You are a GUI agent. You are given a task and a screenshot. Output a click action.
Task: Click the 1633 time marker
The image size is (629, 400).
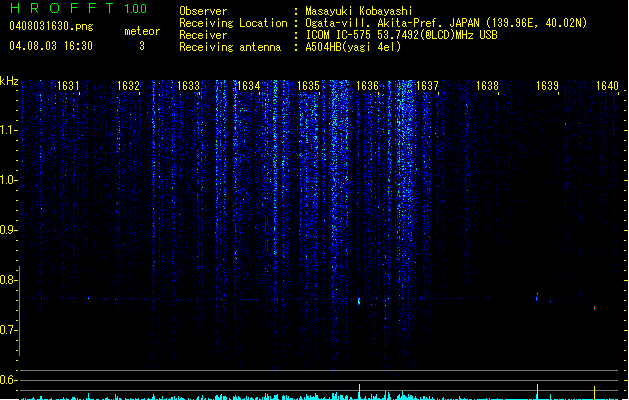point(188,86)
